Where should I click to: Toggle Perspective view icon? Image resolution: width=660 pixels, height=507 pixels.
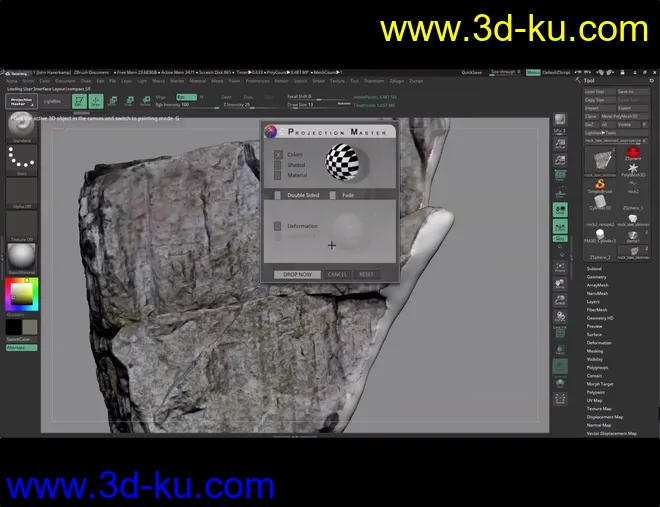coord(560,175)
